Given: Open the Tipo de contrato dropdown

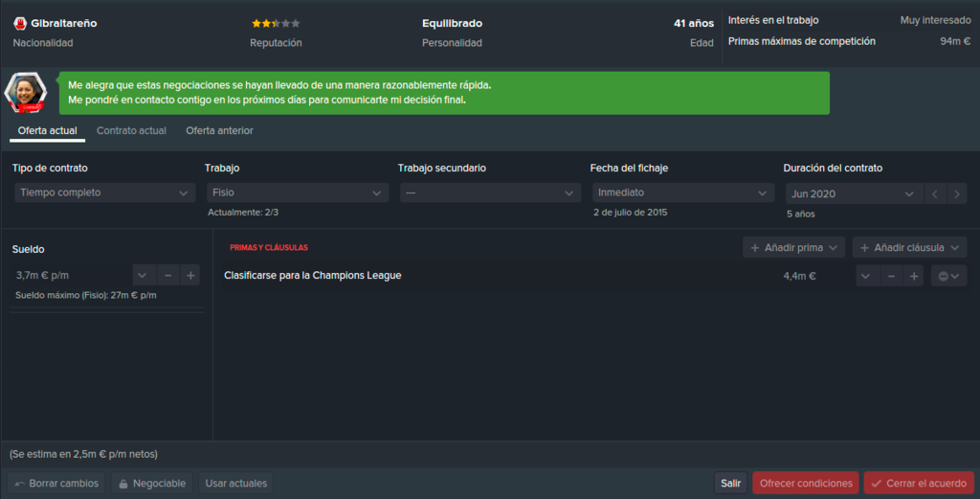Looking at the screenshot, I should pos(104,193).
